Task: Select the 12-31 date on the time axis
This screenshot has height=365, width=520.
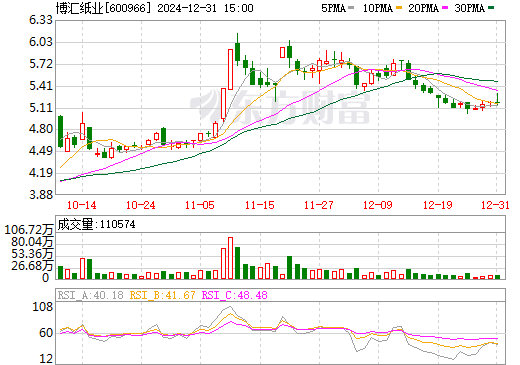Action: [x=496, y=205]
